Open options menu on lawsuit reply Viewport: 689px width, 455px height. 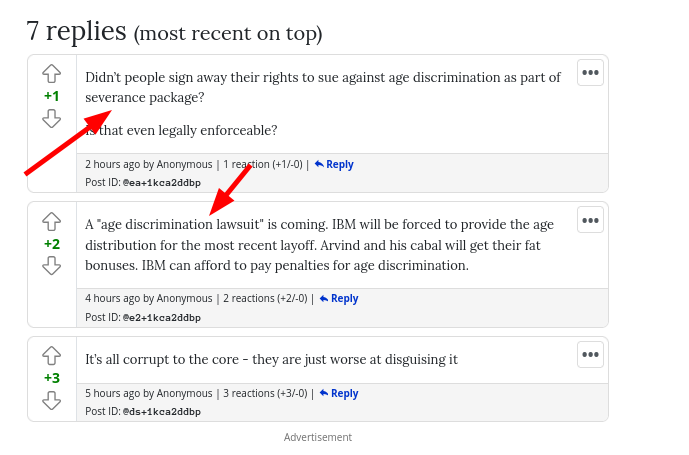coord(590,220)
